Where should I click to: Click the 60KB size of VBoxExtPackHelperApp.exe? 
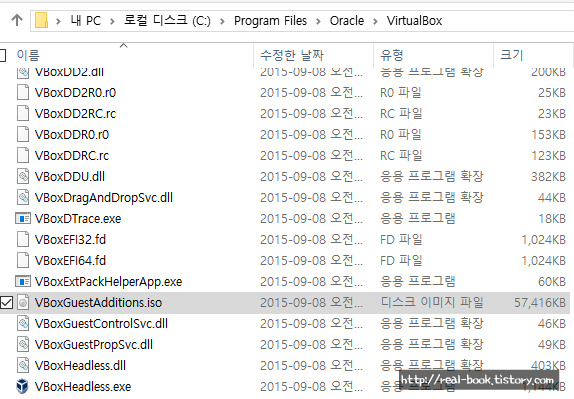[x=552, y=281]
